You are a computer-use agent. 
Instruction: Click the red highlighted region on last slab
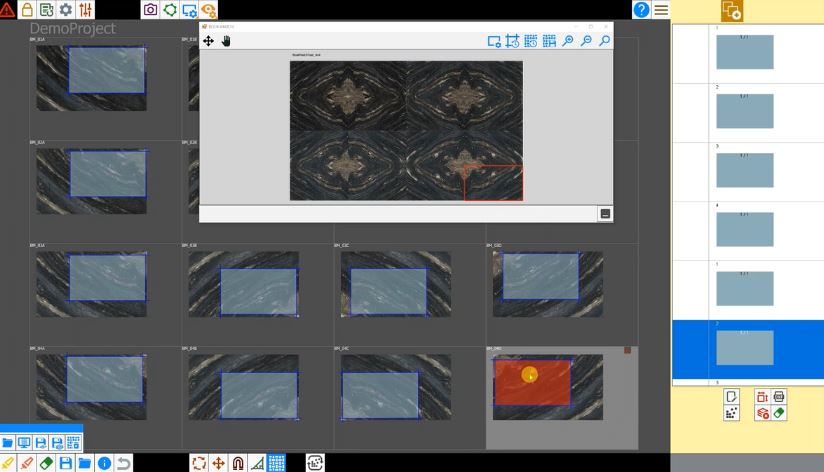532,382
